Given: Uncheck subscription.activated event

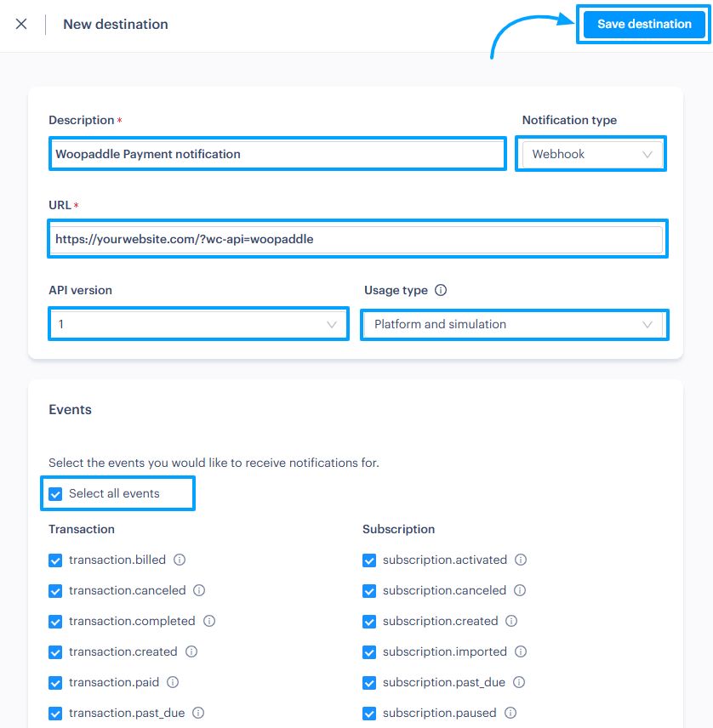Looking at the screenshot, I should [x=369, y=560].
